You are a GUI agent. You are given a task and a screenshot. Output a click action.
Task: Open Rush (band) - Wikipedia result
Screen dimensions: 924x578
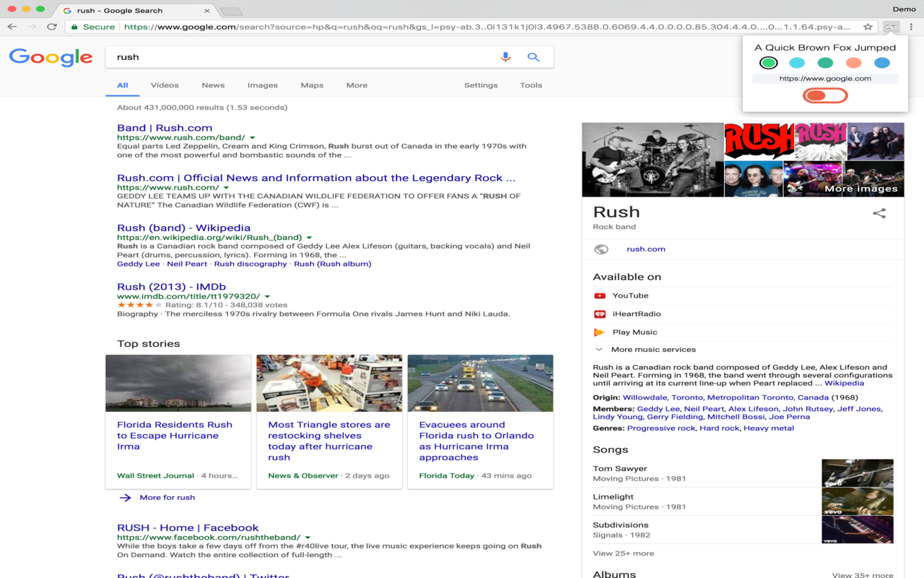[184, 228]
